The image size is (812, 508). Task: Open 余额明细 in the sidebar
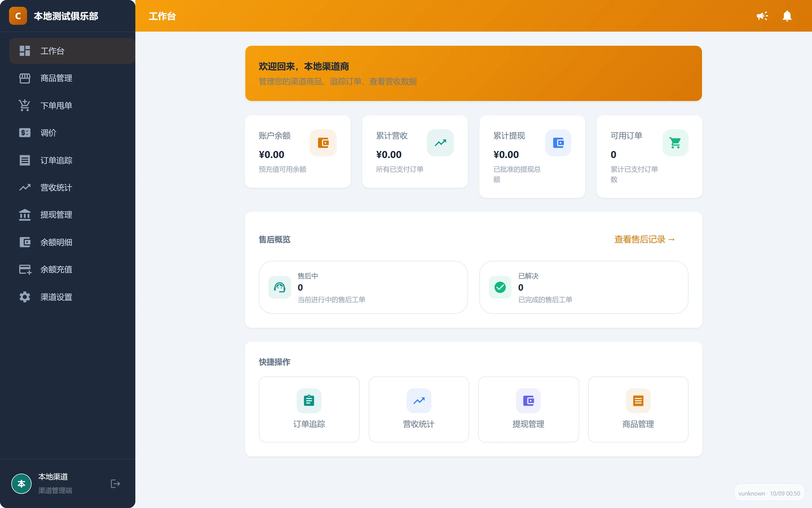pyautogui.click(x=72, y=242)
